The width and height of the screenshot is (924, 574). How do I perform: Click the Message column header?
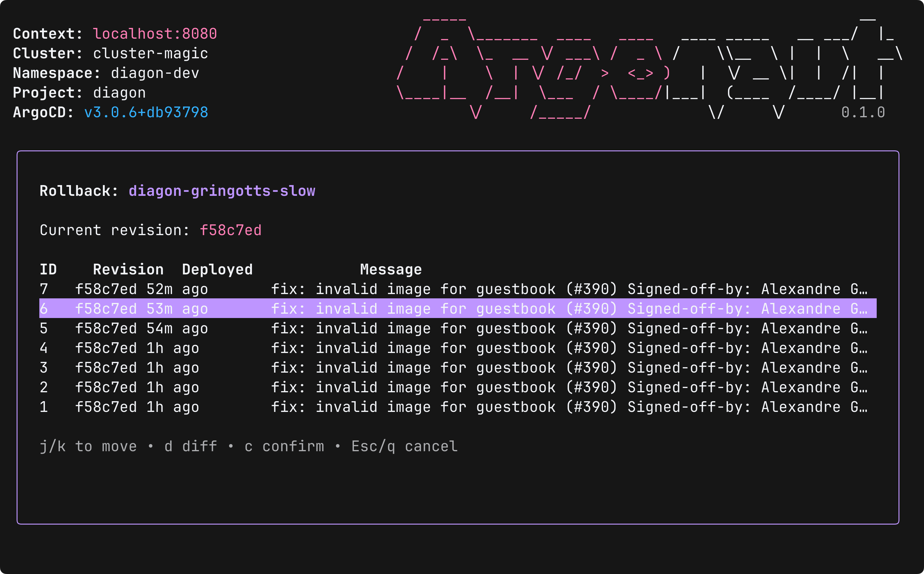tap(391, 270)
